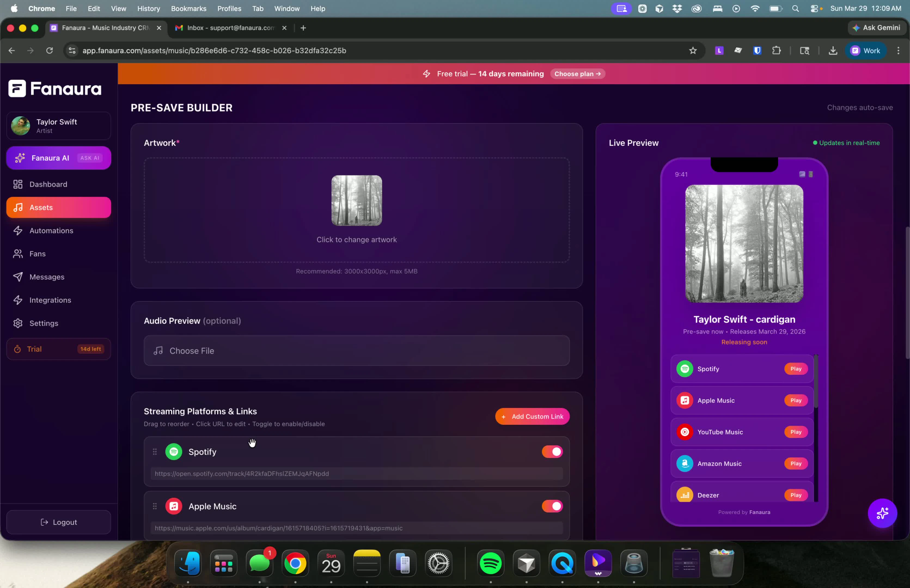Open Chrome extensions puzzle icon
The image size is (910, 588).
776,50
